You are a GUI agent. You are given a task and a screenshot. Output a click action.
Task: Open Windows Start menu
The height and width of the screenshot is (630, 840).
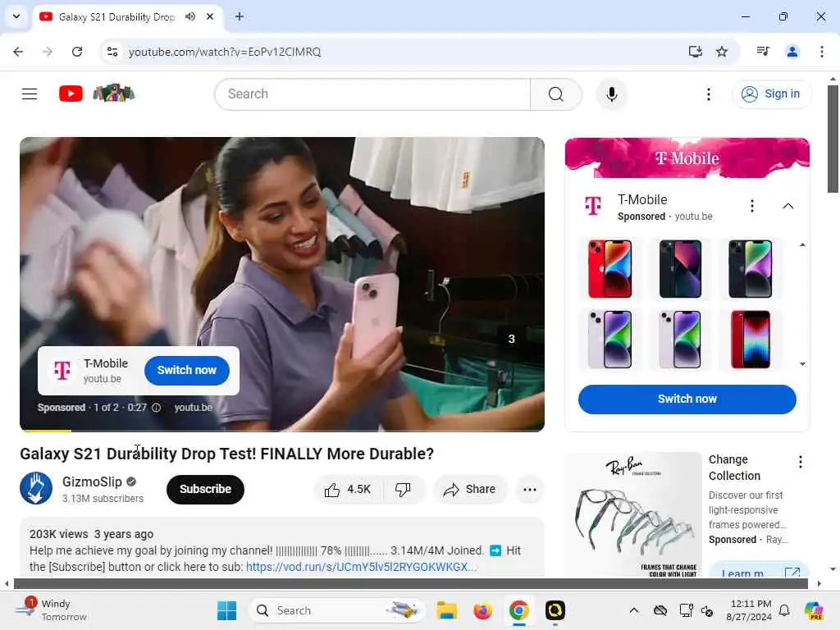(x=226, y=610)
